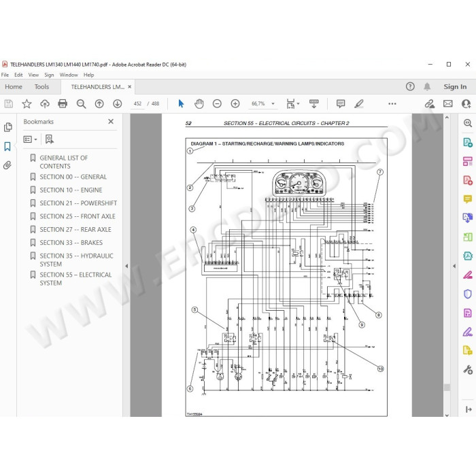Share a link to the file
Screen dimensions: 476x476
(x=430, y=104)
